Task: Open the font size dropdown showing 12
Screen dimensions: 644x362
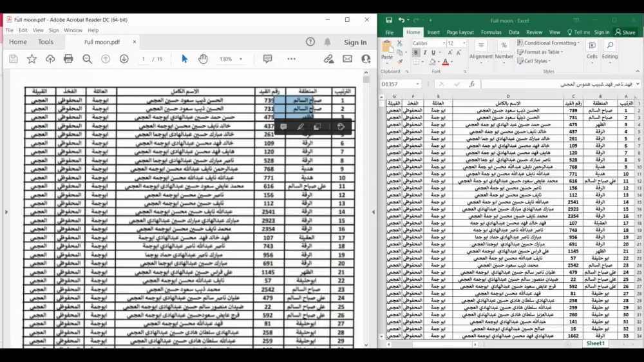Action: tap(464, 44)
